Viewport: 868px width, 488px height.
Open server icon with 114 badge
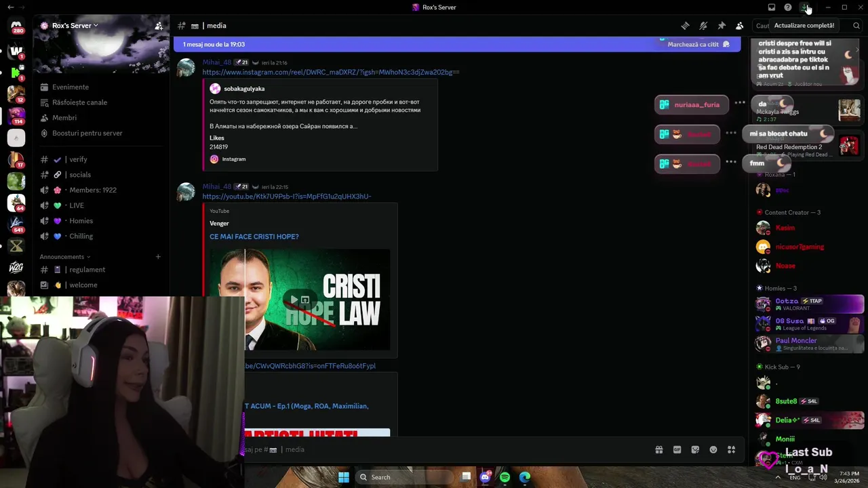pos(16,116)
